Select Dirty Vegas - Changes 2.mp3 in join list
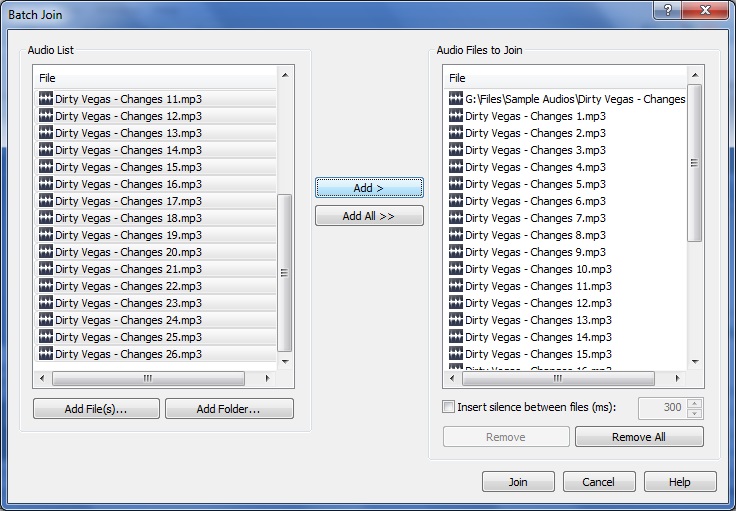 tap(565, 133)
